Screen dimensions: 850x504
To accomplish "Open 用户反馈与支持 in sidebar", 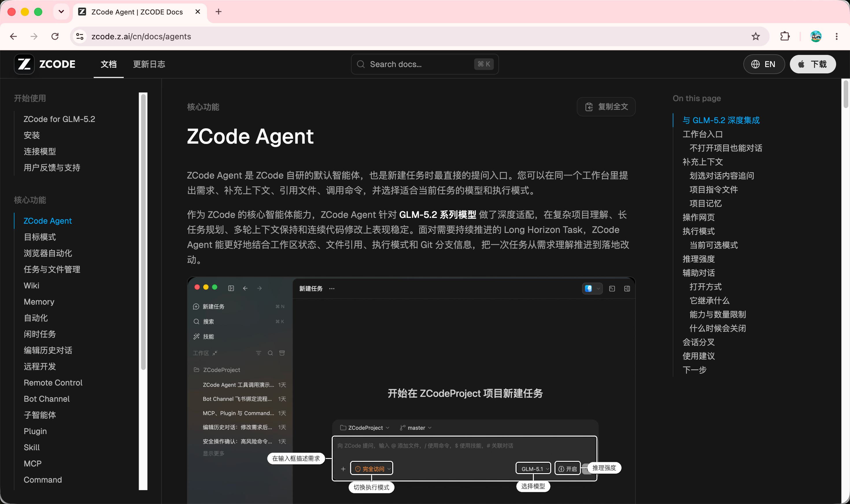I will pos(52,168).
